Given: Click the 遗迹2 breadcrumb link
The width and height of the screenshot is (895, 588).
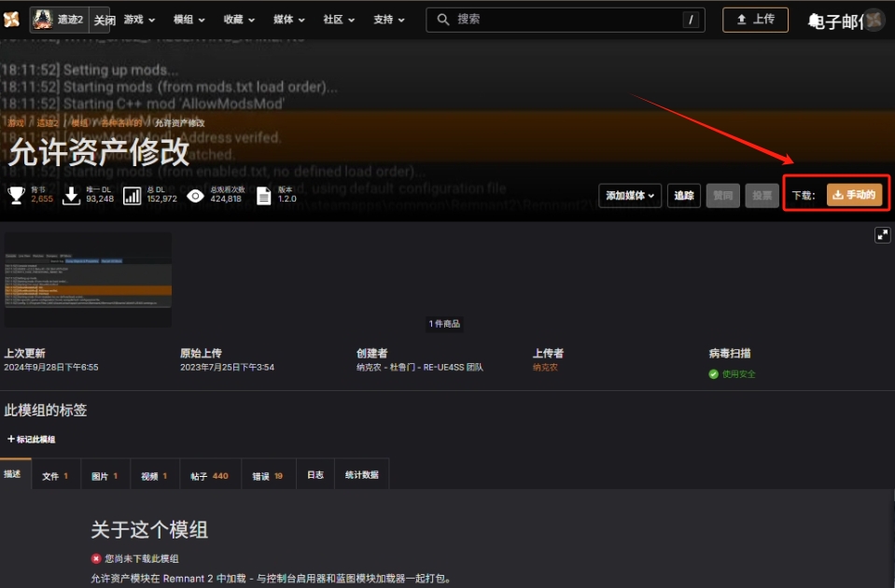Looking at the screenshot, I should click(48, 123).
